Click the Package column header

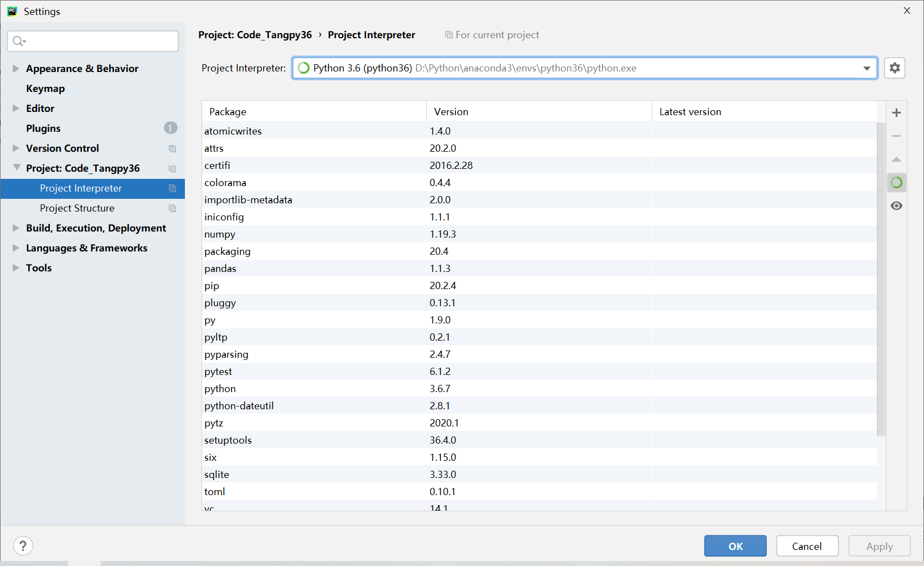pyautogui.click(x=314, y=111)
